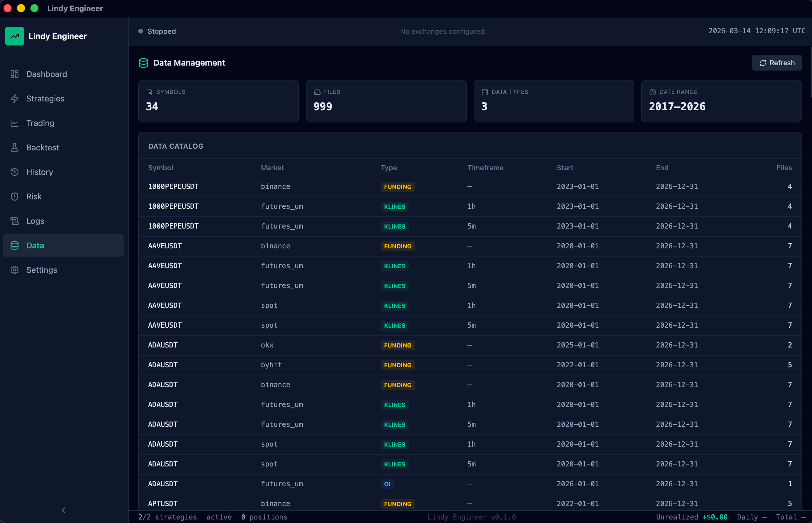
Task: Click the green Lindy Engineer logo
Action: (15, 36)
